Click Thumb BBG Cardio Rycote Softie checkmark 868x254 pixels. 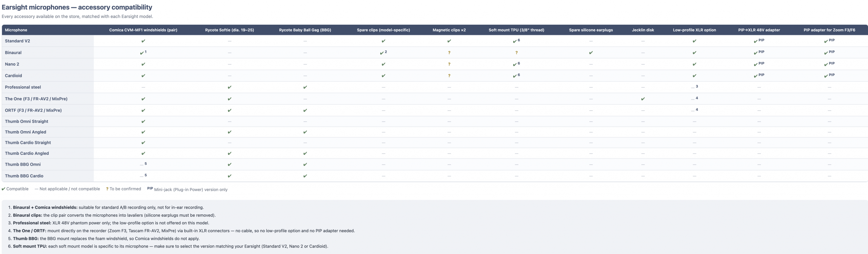(230, 176)
